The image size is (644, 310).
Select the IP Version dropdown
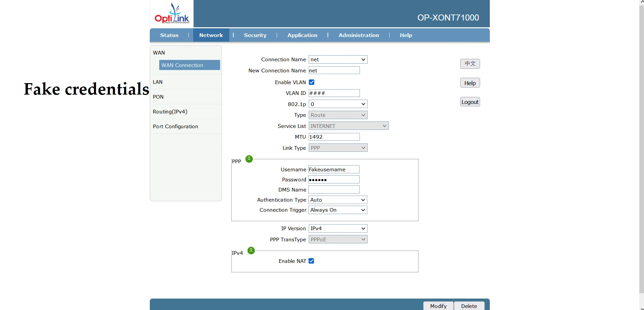point(338,229)
